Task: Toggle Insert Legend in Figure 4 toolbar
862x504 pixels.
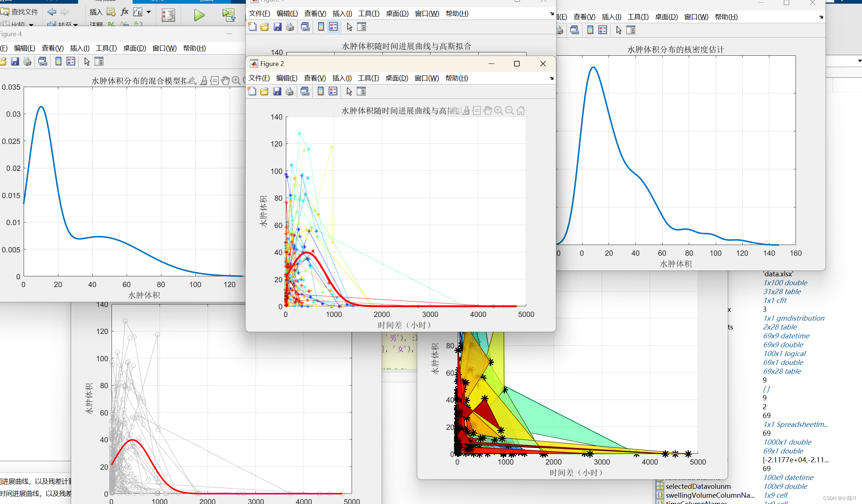Action: [x=71, y=62]
